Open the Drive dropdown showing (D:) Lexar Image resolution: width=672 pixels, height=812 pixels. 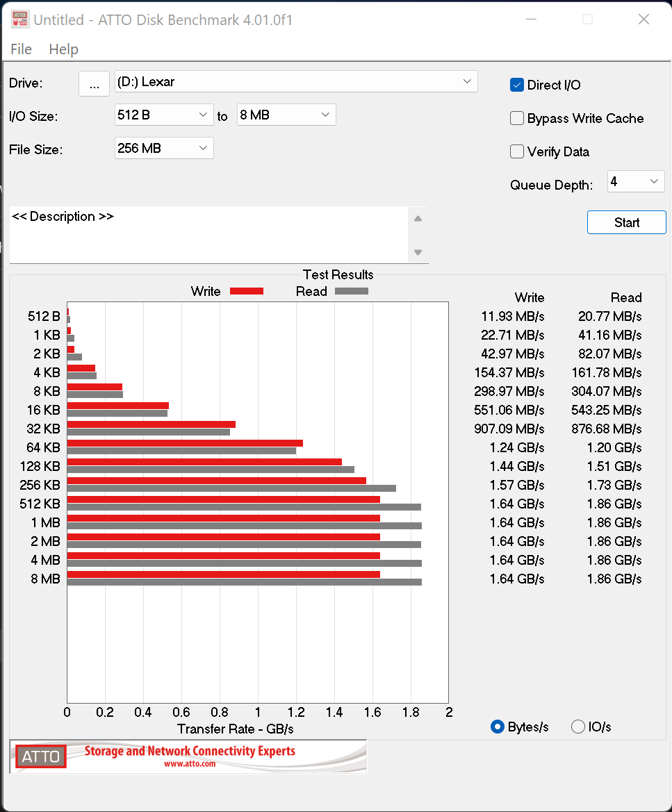tap(296, 82)
